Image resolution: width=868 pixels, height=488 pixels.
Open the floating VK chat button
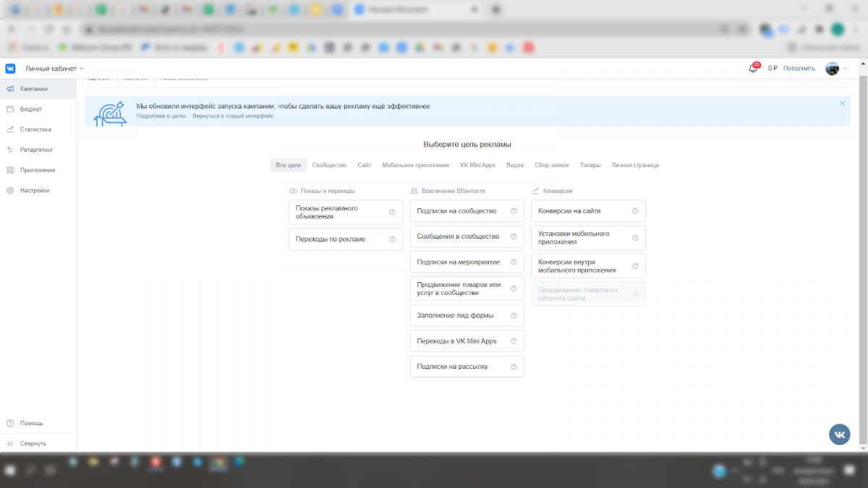tap(840, 434)
